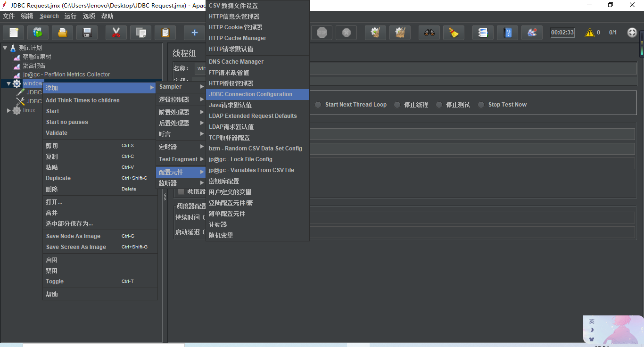
Task: Open the Function Helper list icon
Action: [483, 33]
